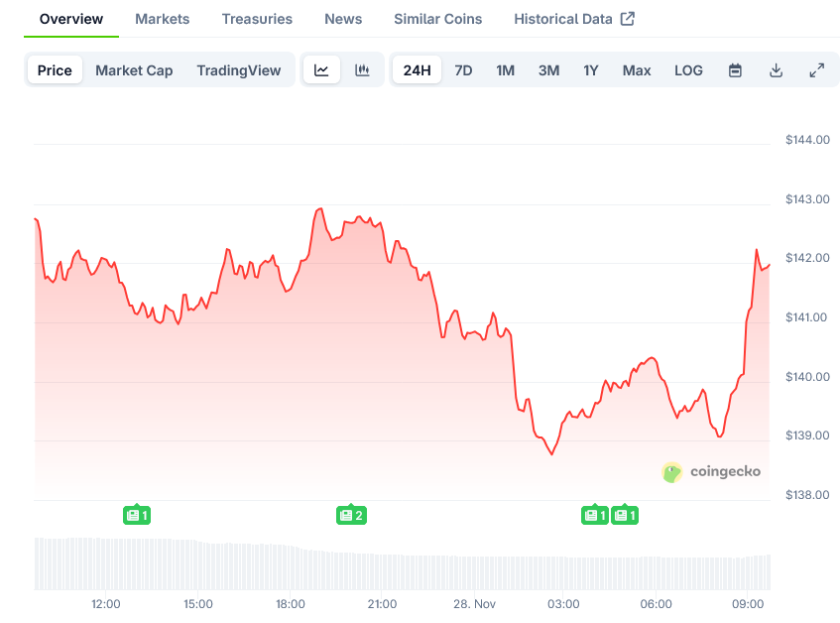
Task: Select the Price view toggle
Action: [55, 70]
